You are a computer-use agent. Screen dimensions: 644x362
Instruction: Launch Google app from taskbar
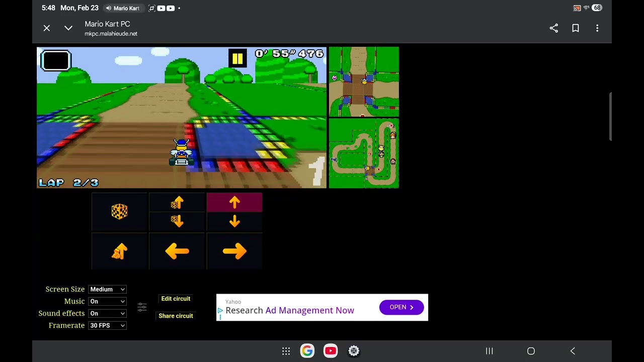(x=307, y=351)
